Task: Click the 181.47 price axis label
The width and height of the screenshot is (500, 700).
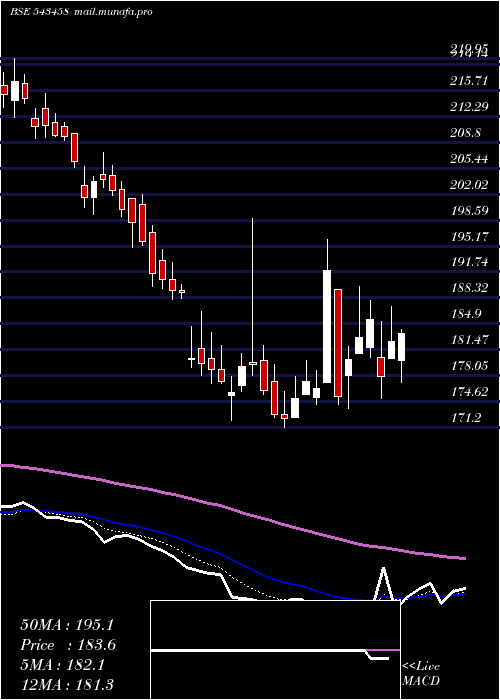Action: 470,340
